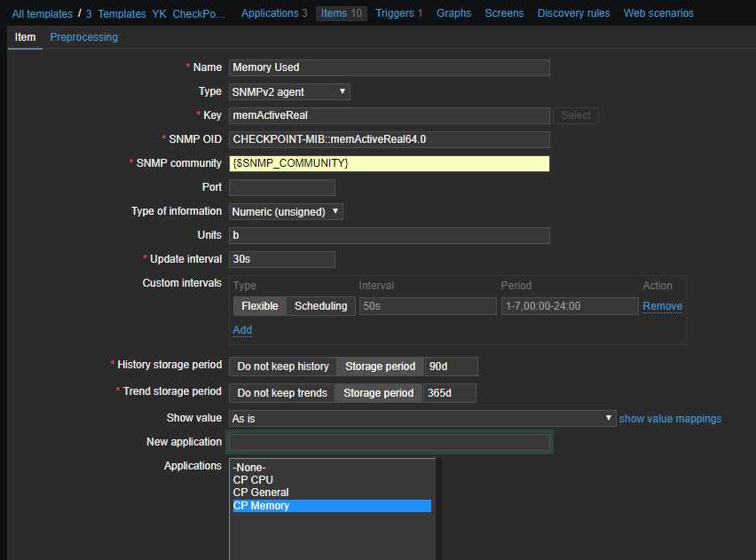Open the Type of information dropdown
Viewport: 756px width, 560px height.
pyautogui.click(x=286, y=211)
